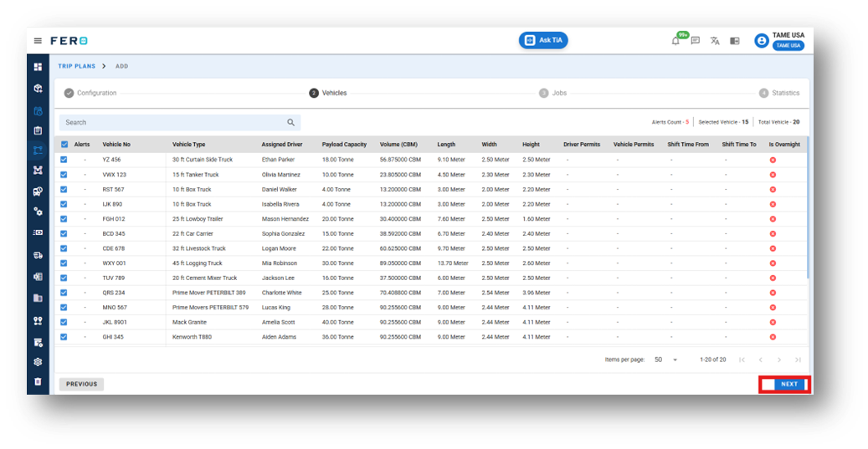The height and width of the screenshot is (449, 868).
Task: Click the Is Overnight column header
Action: pos(784,145)
